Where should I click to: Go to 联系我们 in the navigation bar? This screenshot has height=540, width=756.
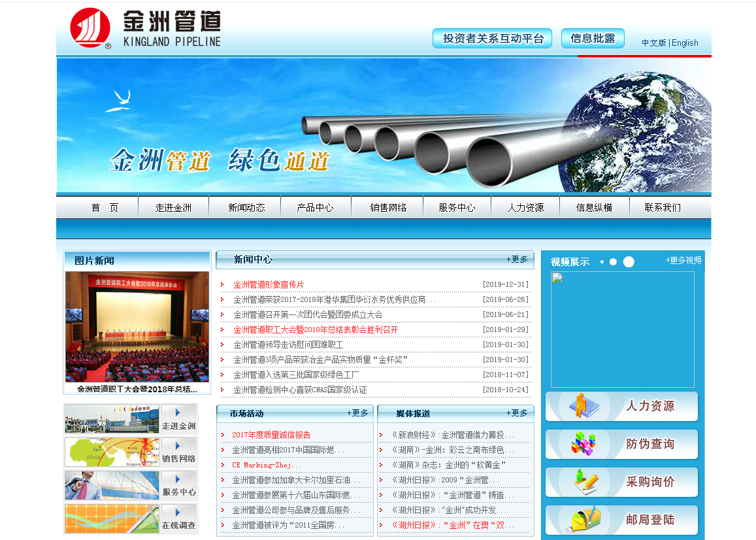tap(663, 208)
